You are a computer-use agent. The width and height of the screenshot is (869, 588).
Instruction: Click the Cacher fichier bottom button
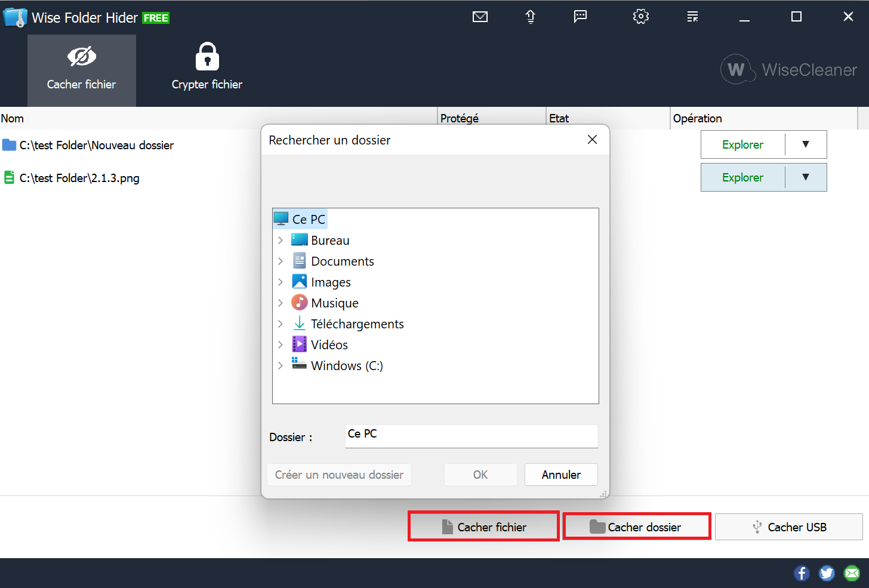point(483,527)
